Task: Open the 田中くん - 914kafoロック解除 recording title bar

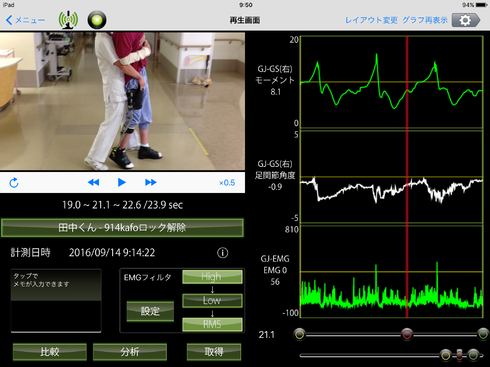Action: pyautogui.click(x=122, y=228)
